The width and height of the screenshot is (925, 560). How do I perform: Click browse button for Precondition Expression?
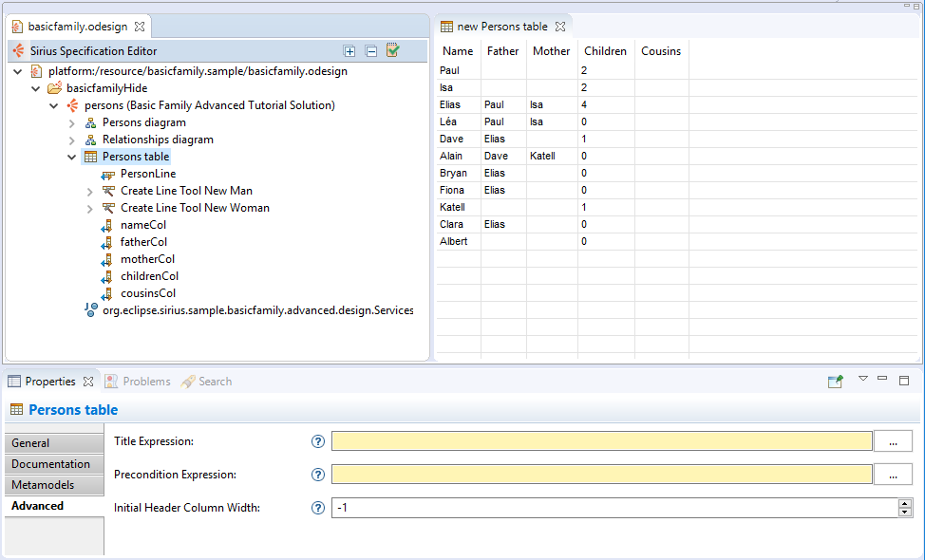pos(893,475)
